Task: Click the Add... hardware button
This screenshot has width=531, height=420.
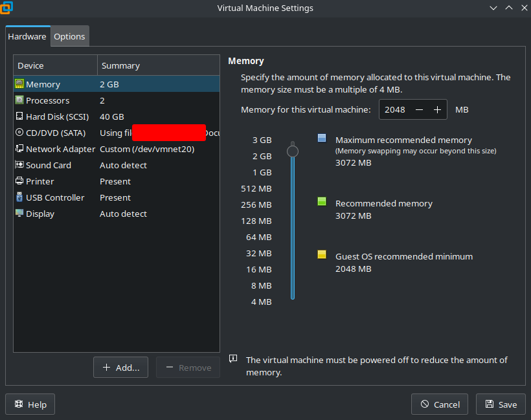Action: (120, 368)
